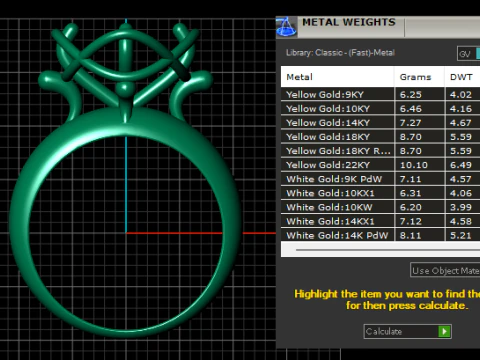Click the 8.11 grams value
The image size is (480, 360).
[x=411, y=235]
